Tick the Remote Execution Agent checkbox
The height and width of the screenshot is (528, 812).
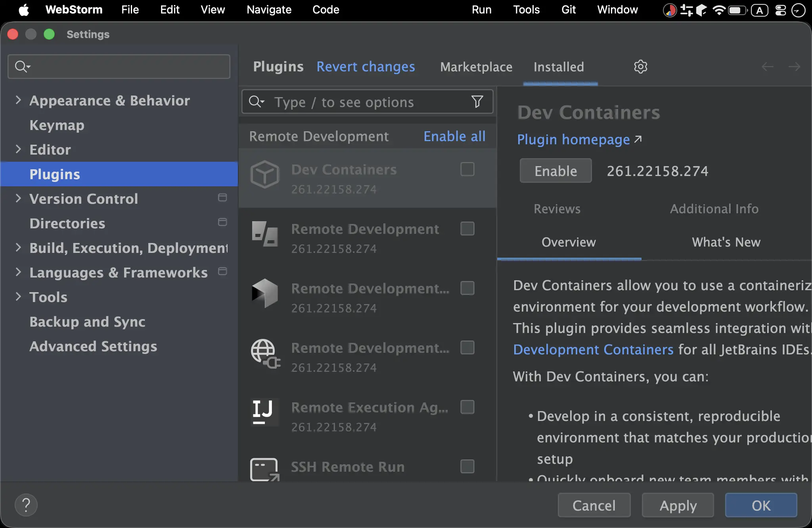point(467,407)
